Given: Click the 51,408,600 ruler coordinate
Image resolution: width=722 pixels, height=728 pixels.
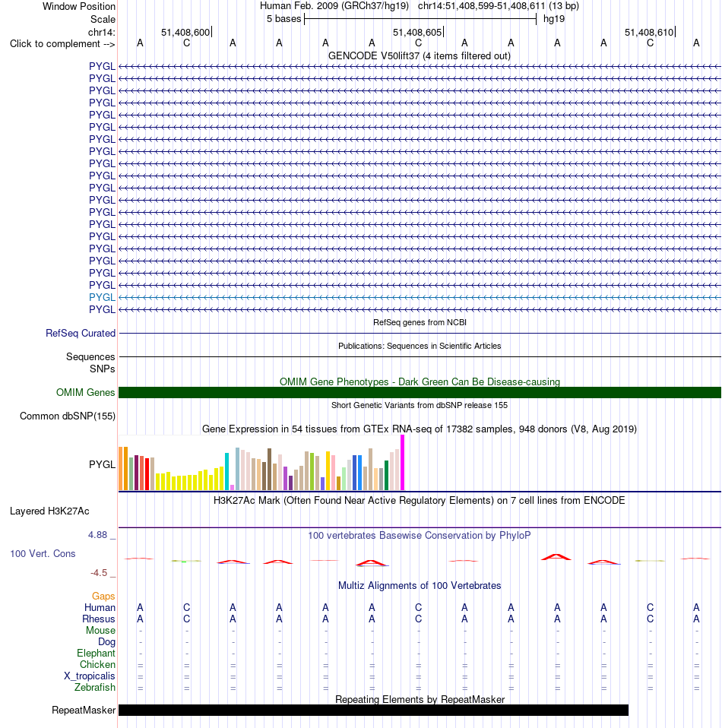Looking at the screenshot, I should [185, 32].
